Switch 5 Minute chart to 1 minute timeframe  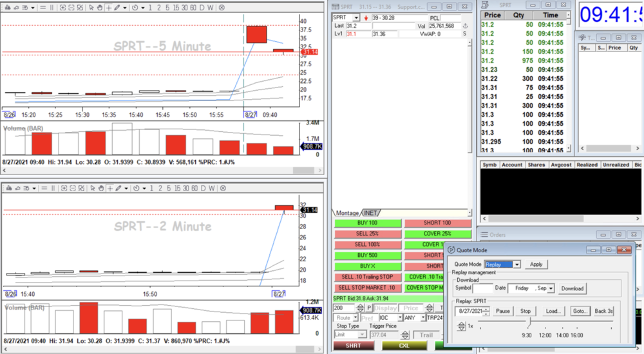click(x=150, y=7)
